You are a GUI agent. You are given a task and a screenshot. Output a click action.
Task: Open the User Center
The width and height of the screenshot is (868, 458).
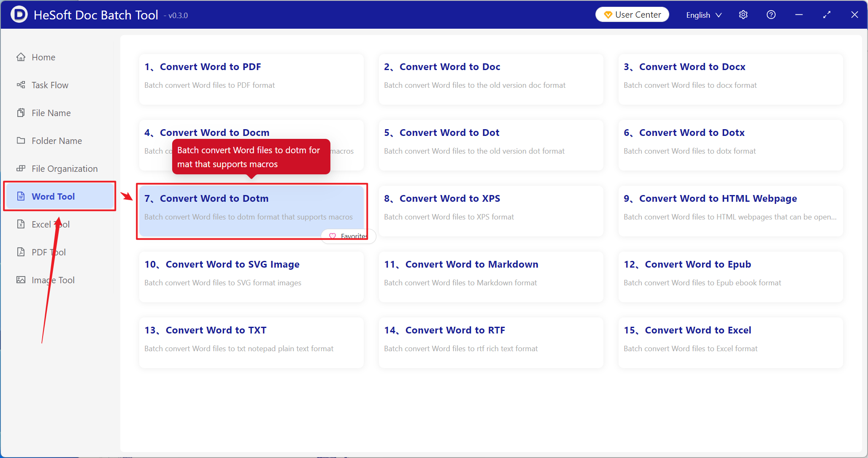click(632, 15)
